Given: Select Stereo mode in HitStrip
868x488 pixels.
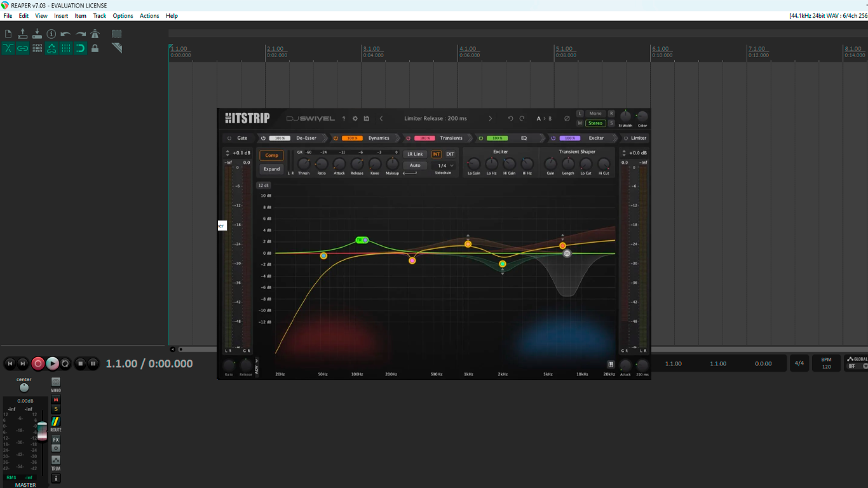Looking at the screenshot, I should (x=595, y=123).
